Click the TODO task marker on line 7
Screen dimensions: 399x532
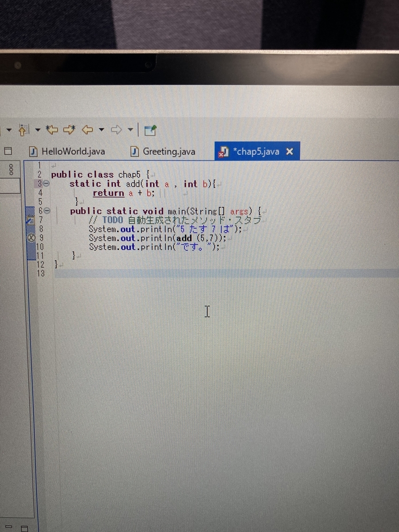(30, 220)
